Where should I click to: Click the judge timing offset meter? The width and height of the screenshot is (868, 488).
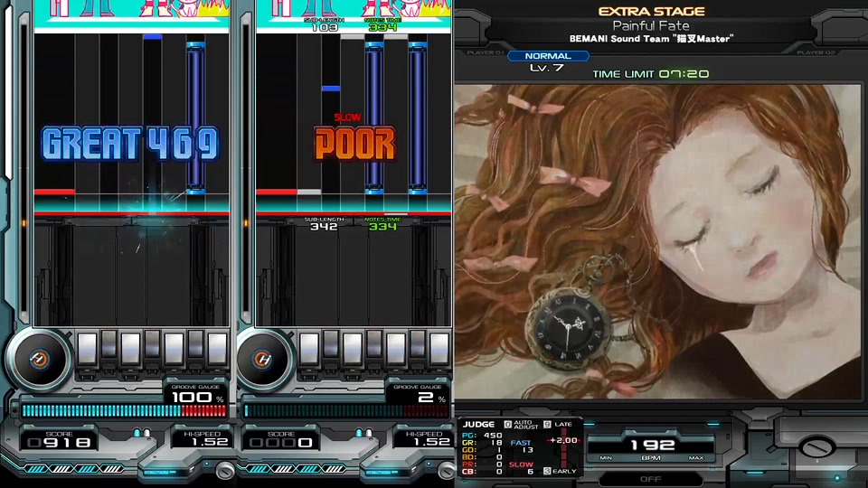click(x=563, y=448)
